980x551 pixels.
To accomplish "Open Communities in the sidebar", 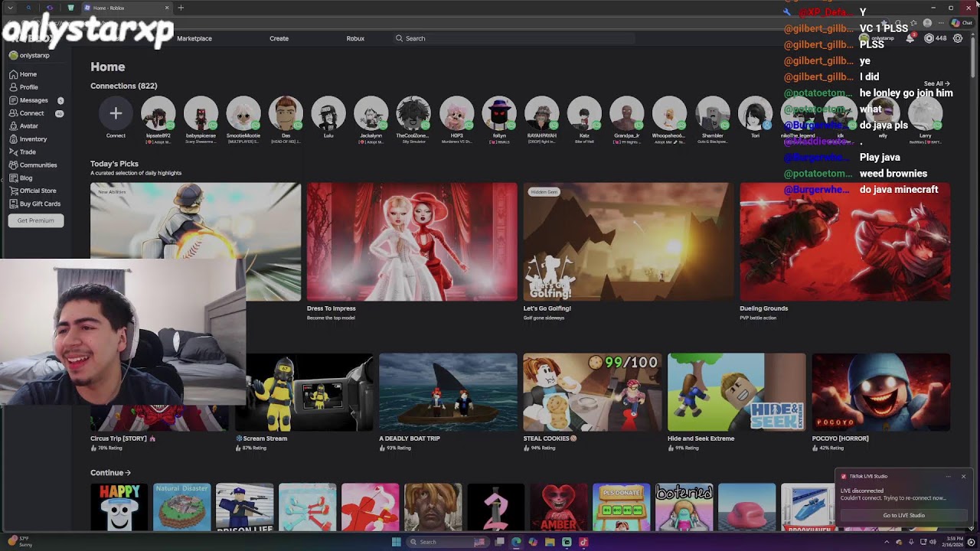I will 33,165.
